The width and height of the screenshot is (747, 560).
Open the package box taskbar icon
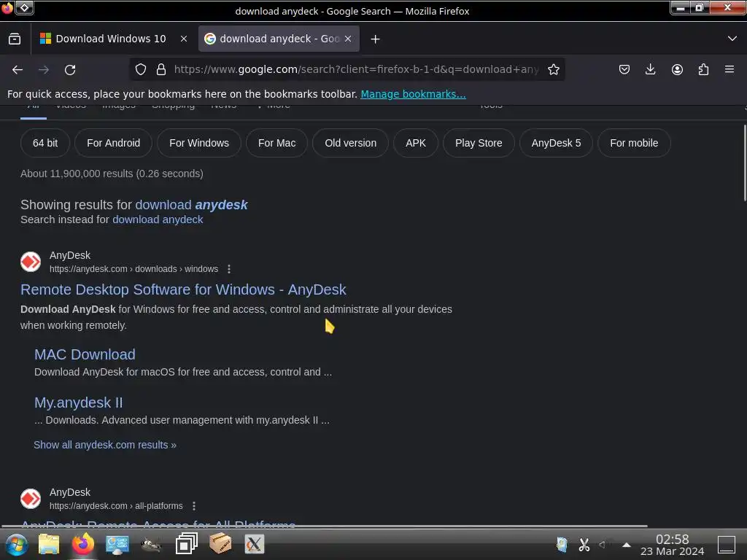pyautogui.click(x=220, y=544)
